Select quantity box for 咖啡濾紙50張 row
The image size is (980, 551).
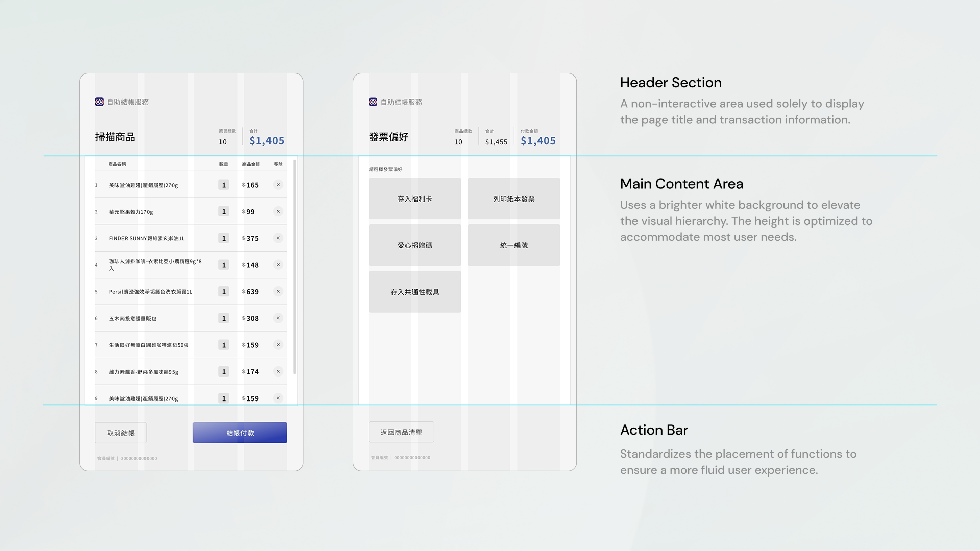tap(224, 345)
